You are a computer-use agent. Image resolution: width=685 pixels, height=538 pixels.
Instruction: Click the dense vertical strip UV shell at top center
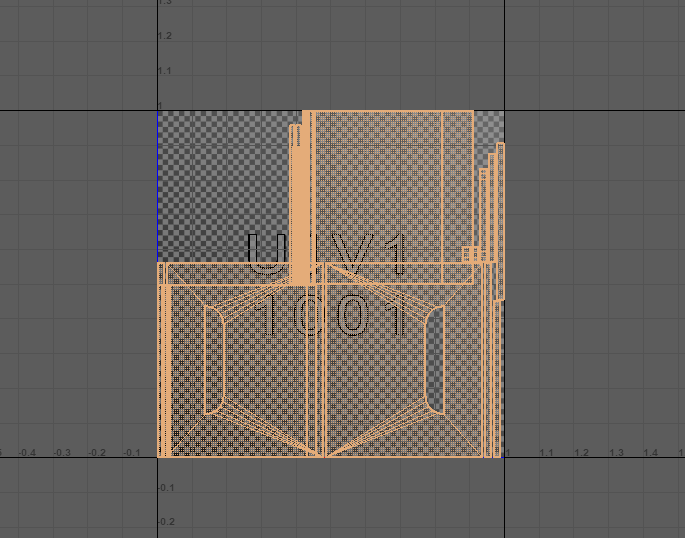300,200
